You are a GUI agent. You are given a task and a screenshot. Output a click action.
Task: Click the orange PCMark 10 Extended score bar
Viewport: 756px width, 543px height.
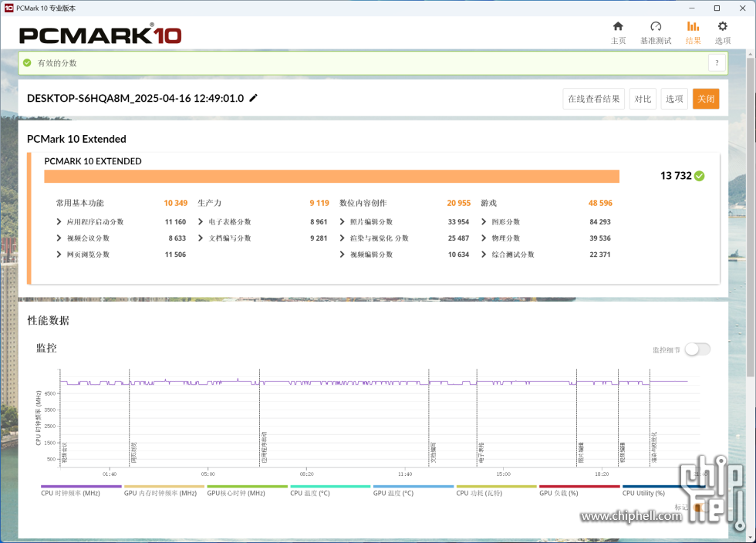point(332,177)
